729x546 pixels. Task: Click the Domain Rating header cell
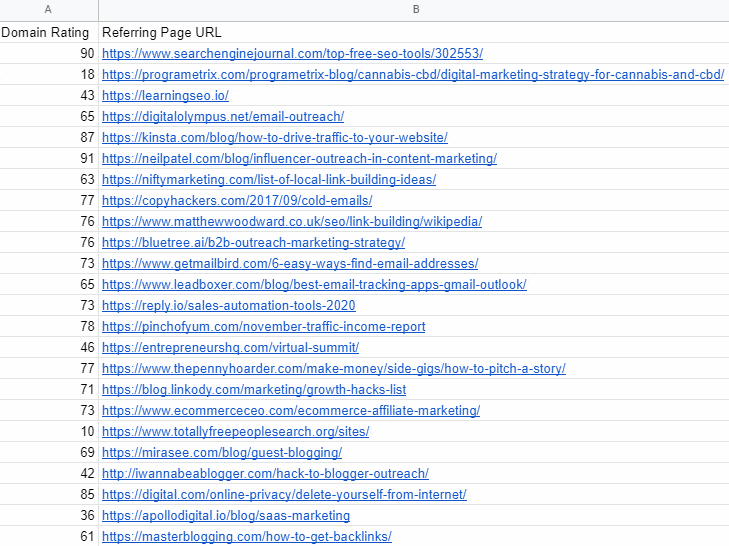[49, 32]
